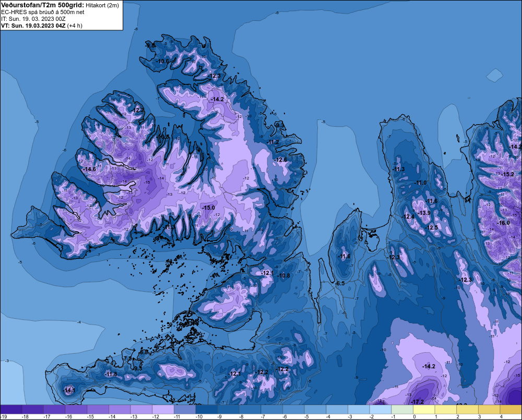
Task: Click the legend swatch between -6 and -5
Action: pyautogui.click(x=293, y=410)
